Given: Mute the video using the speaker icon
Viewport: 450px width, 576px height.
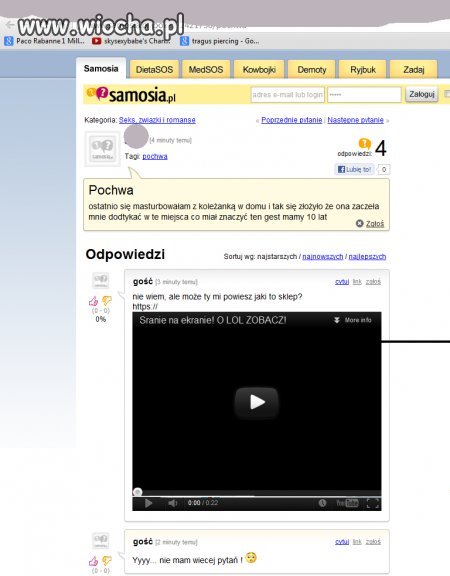Looking at the screenshot, I should (172, 503).
